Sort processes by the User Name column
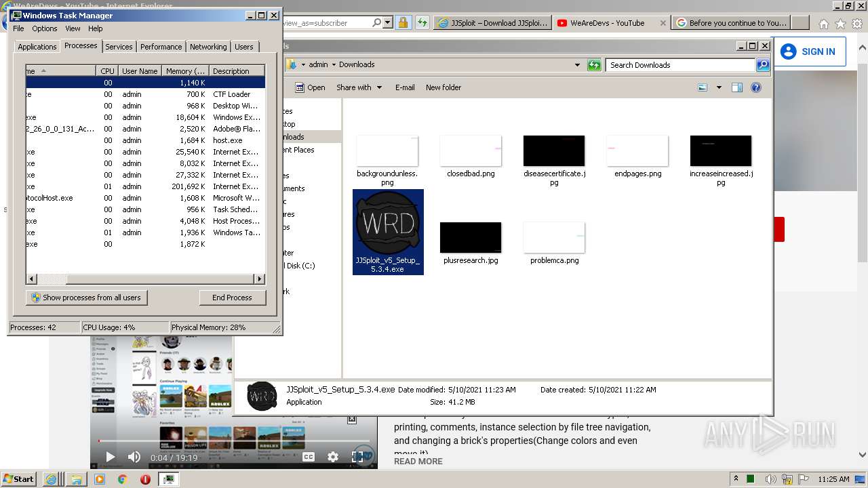868x488 pixels. point(140,70)
